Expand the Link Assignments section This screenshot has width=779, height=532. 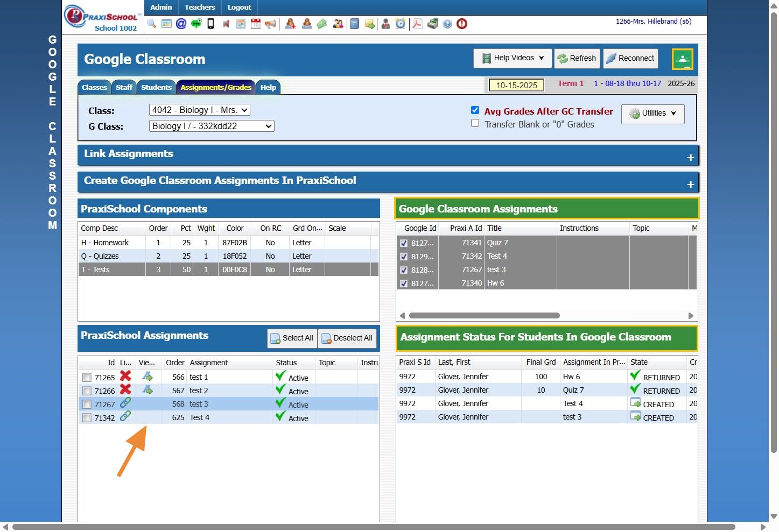tap(690, 158)
